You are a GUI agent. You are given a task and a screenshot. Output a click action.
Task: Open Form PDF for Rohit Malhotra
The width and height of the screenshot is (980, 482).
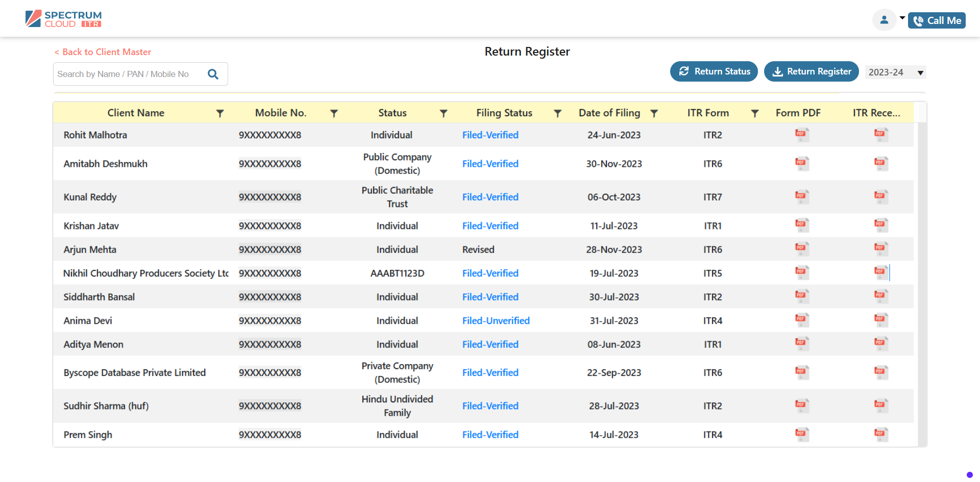pyautogui.click(x=801, y=135)
